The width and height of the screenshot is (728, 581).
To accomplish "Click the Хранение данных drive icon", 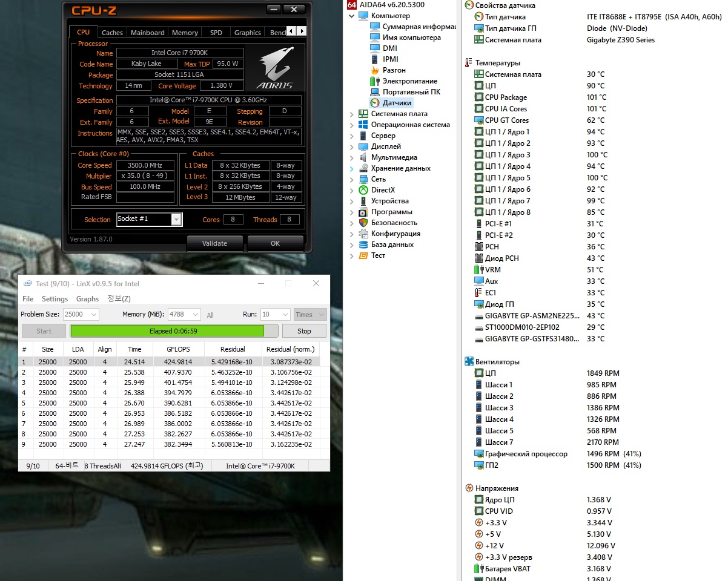I will [x=363, y=168].
